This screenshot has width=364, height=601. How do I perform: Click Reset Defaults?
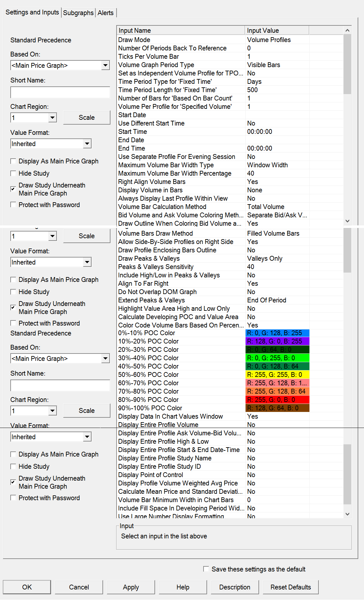(291, 587)
